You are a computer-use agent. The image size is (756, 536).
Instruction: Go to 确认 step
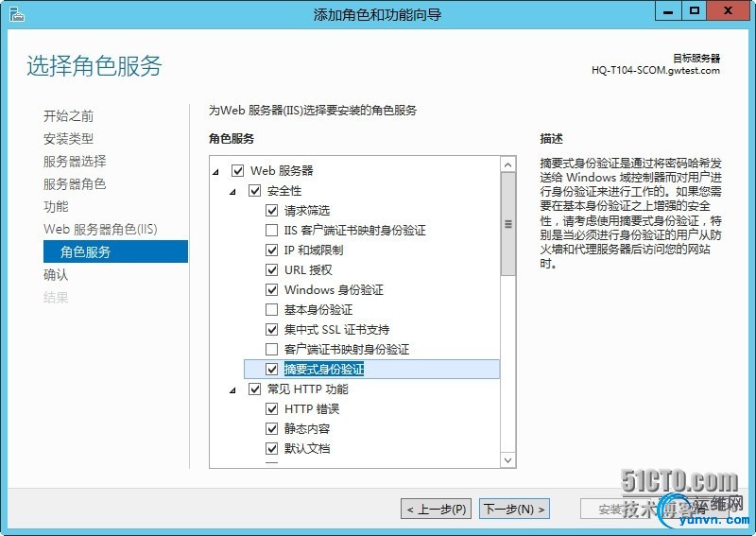click(56, 274)
